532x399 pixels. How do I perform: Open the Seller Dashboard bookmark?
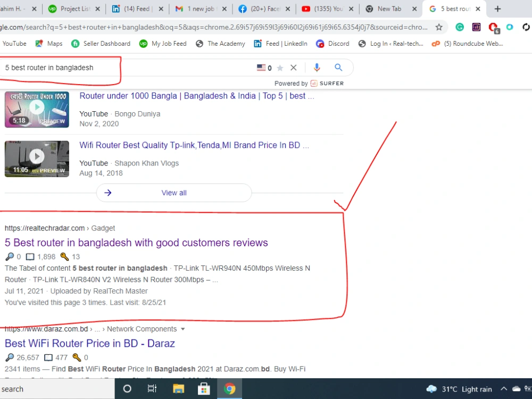[x=101, y=44]
